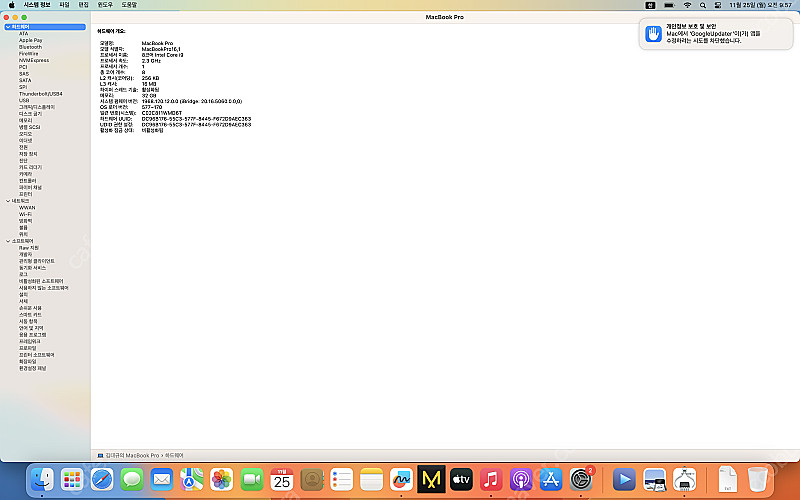Select PCI in the sidebar
Viewport: 800px width, 500px height.
tap(23, 67)
